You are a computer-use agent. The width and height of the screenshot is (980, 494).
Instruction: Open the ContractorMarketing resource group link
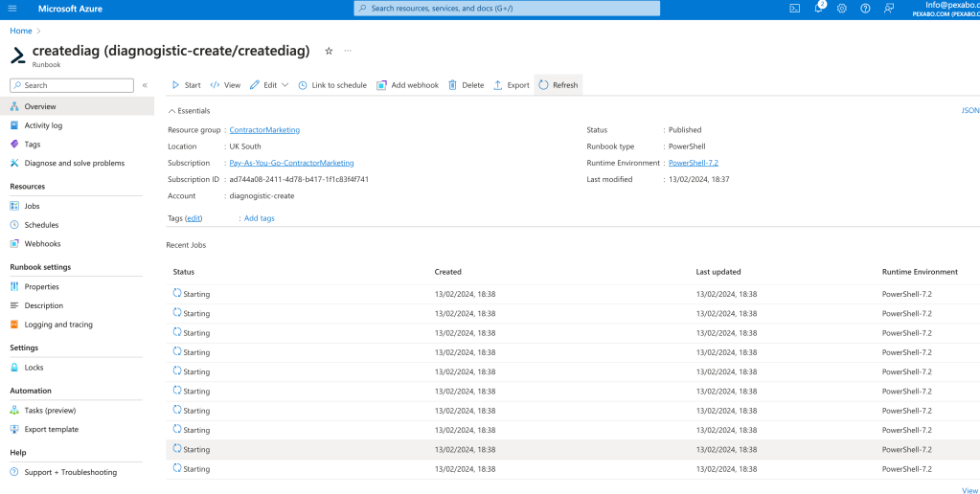264,130
